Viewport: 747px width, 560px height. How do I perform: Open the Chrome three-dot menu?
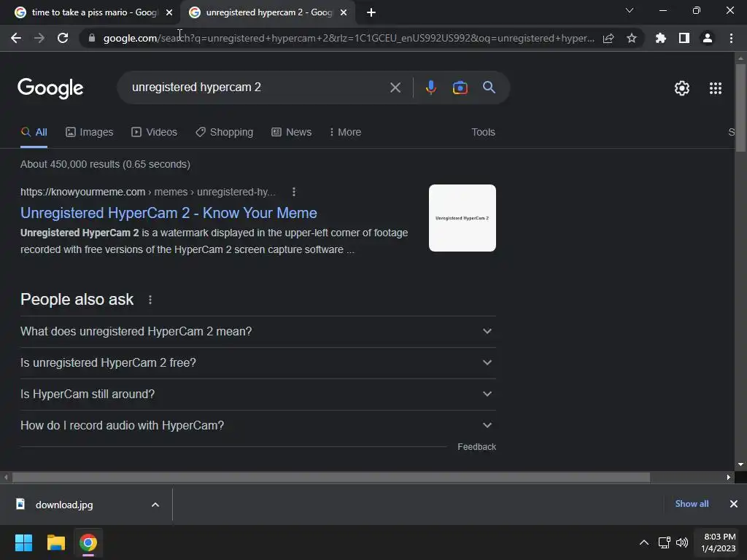tap(731, 38)
